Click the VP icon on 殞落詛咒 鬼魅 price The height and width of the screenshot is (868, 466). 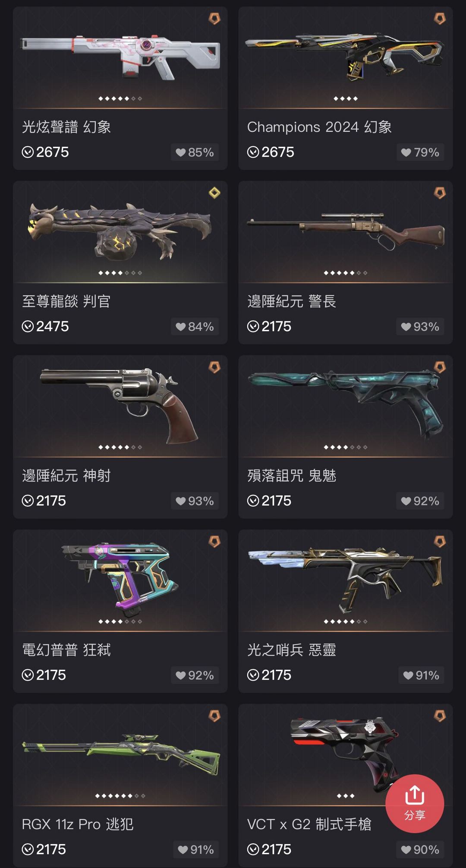pyautogui.click(x=253, y=501)
